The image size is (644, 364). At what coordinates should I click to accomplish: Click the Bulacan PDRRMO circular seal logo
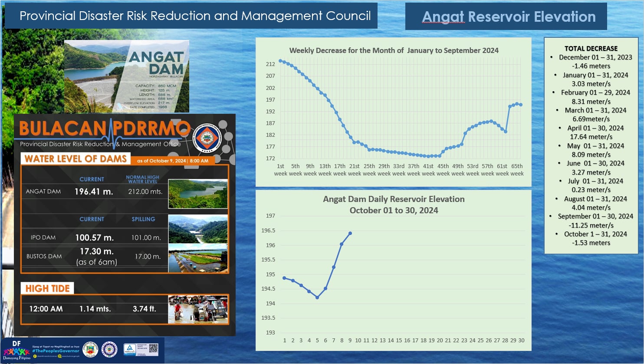pyautogui.click(x=207, y=138)
